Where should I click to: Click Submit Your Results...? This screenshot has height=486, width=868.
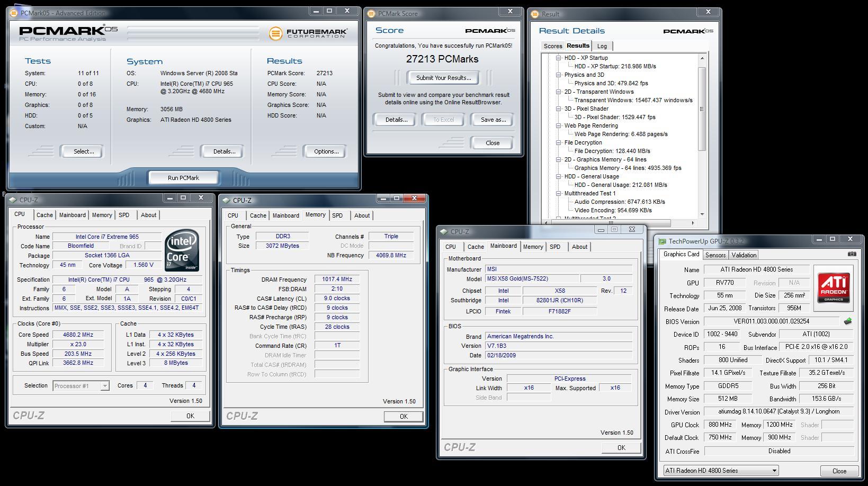(x=443, y=78)
